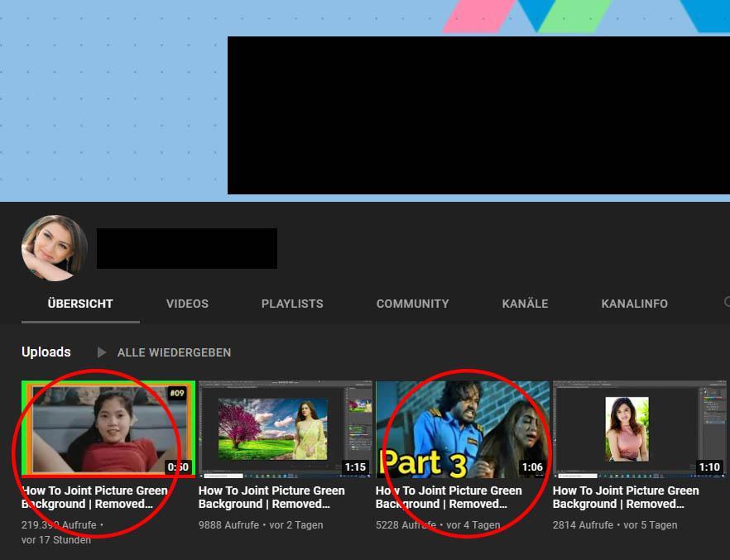Open the Part 3 video title link
The height and width of the screenshot is (560, 730).
click(449, 497)
